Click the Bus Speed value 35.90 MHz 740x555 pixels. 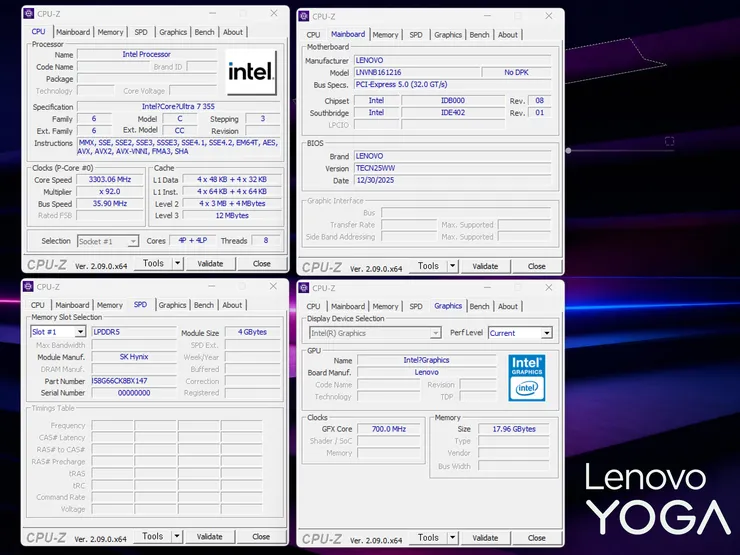(110, 203)
